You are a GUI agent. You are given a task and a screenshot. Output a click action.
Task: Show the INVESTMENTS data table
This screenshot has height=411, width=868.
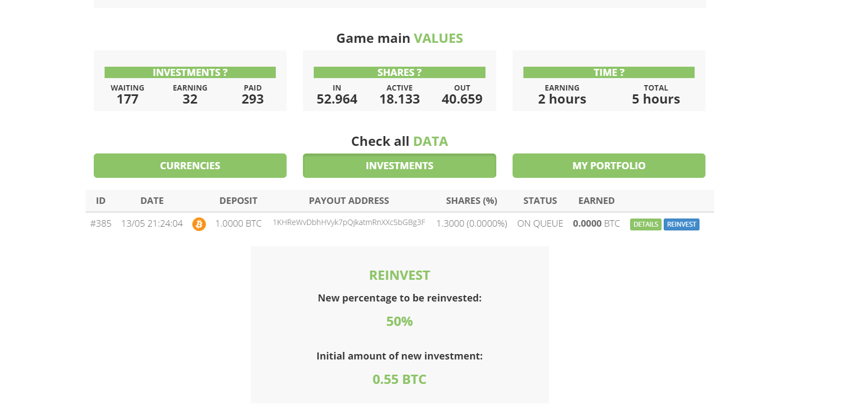(x=399, y=165)
